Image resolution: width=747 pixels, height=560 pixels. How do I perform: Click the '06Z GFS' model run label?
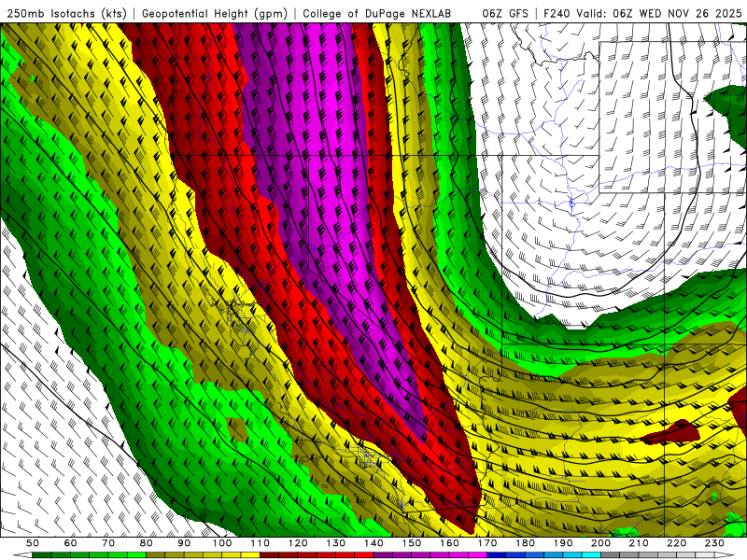[x=505, y=14]
